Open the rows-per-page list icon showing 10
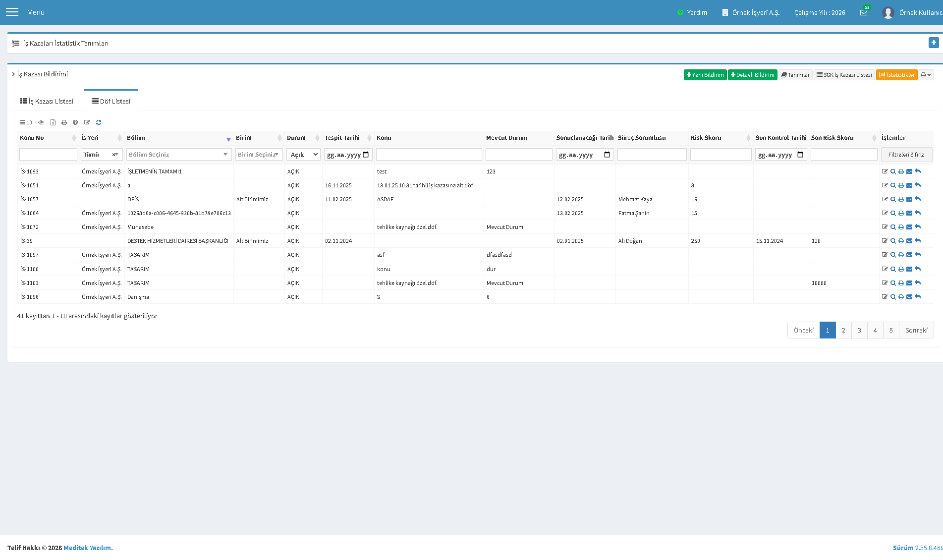The width and height of the screenshot is (943, 560). click(x=26, y=122)
